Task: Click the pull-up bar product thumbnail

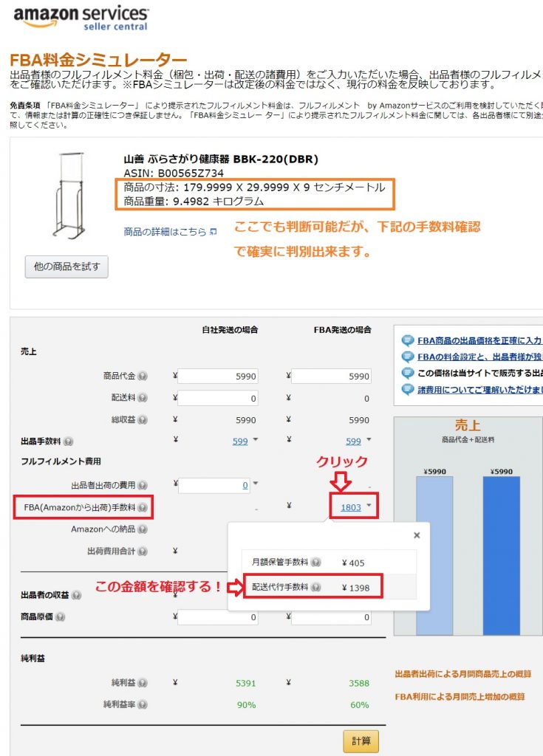Action: click(x=69, y=195)
